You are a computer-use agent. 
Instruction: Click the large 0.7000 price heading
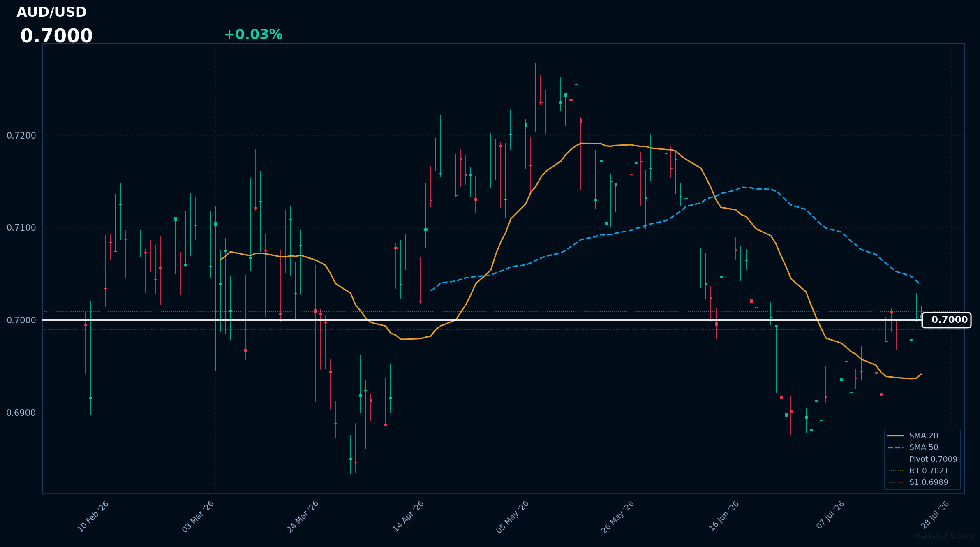[x=56, y=36]
